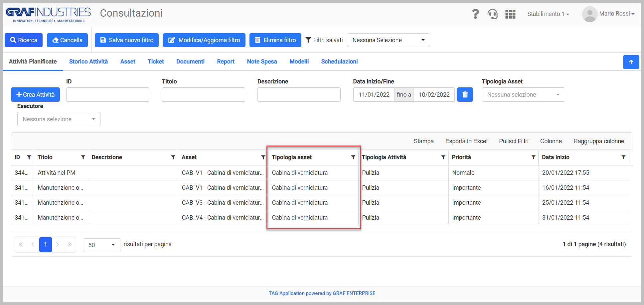
Task: Open Tipologia Asset selection dropdown
Action: tap(523, 95)
